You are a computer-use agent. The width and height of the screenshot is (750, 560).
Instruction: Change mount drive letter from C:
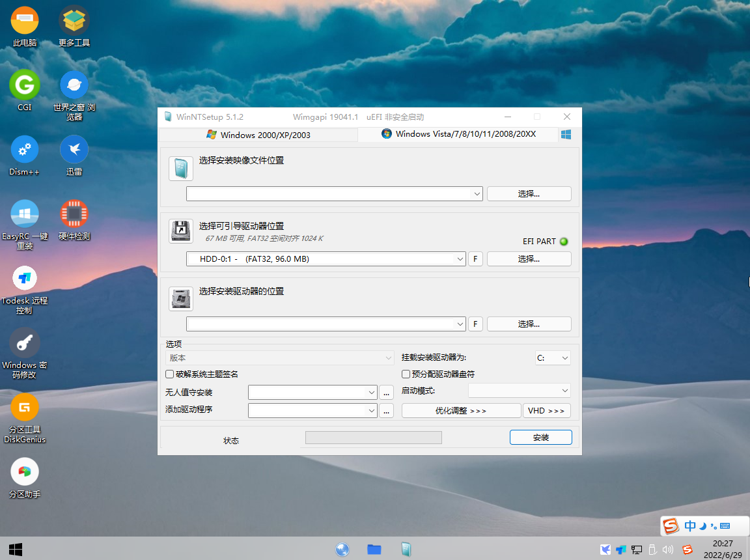pos(553,357)
